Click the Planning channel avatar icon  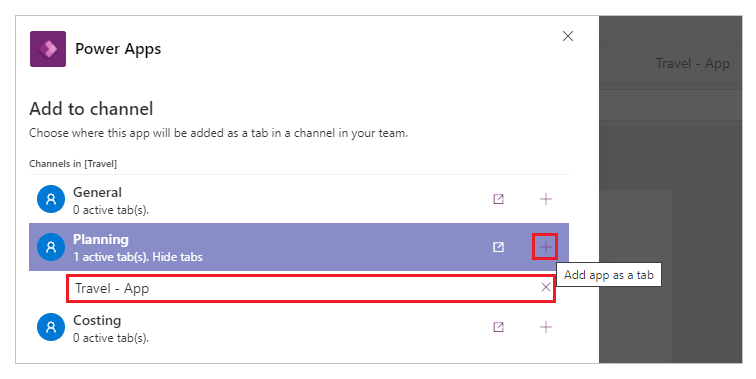51,247
